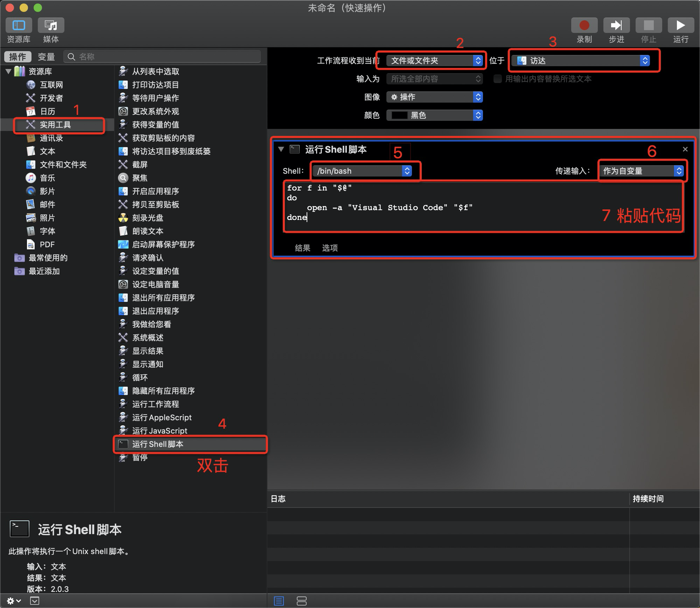Open the /bin/bash Shell dropdown
700x608 pixels.
[362, 171]
